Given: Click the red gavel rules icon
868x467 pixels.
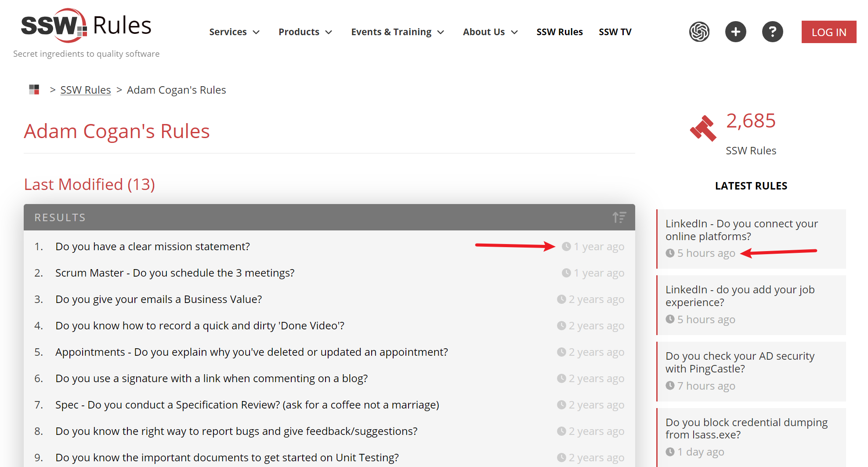Looking at the screenshot, I should (x=703, y=128).
